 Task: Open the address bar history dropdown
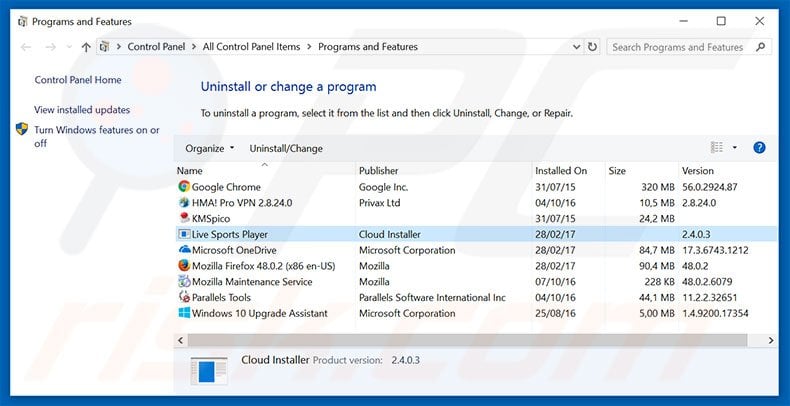click(x=574, y=47)
